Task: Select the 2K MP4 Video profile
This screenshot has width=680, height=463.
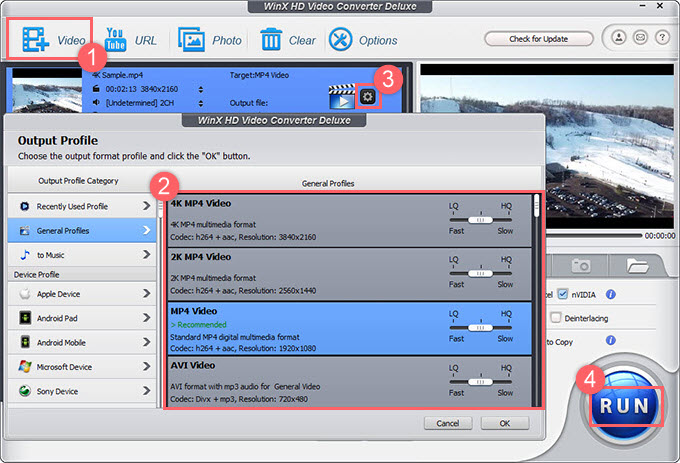Action: (x=349, y=274)
